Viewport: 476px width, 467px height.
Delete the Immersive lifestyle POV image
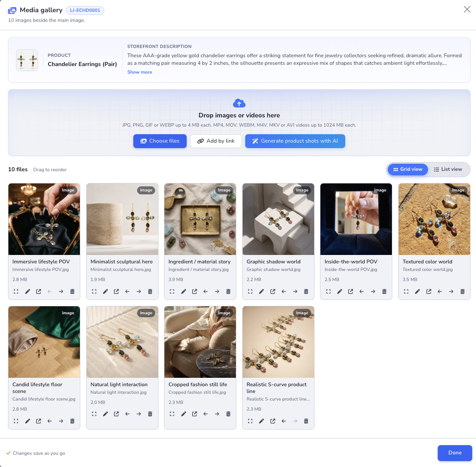72,292
